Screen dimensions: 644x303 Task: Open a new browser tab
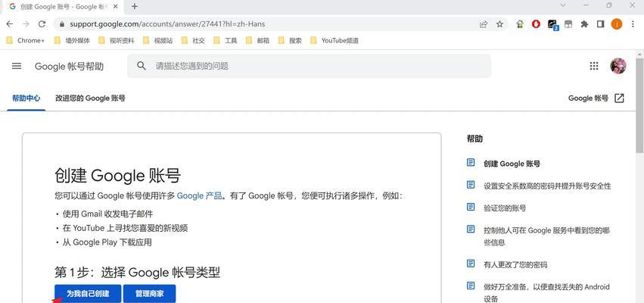tap(134, 7)
